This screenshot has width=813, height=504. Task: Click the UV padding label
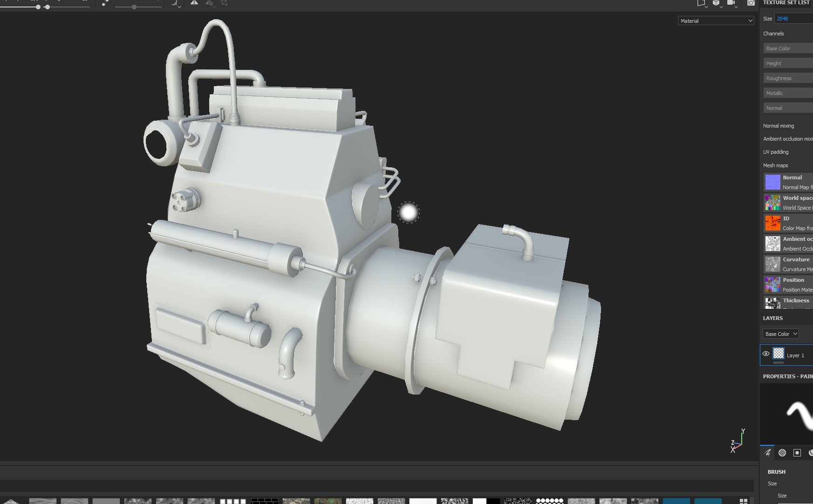click(x=776, y=152)
